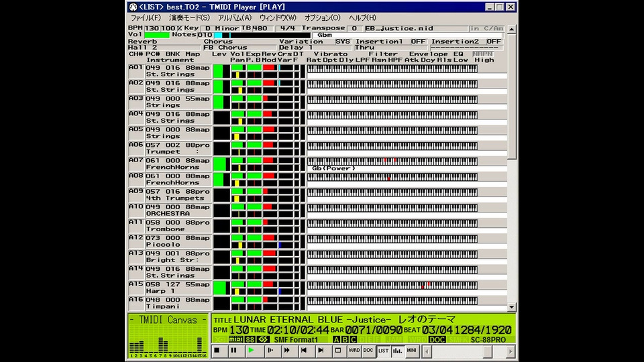Click the green Vol level bar
Screen dimensions: 644x362
(157, 35)
